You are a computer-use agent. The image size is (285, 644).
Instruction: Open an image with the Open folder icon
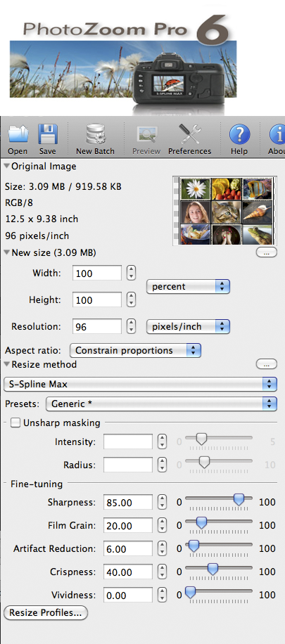coord(18,135)
